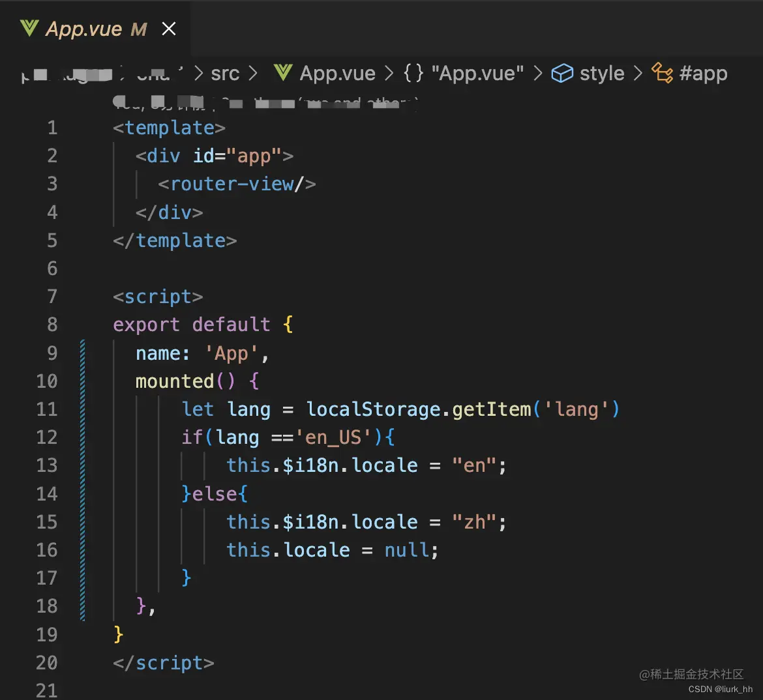Click the div id="app" line

coord(214,156)
